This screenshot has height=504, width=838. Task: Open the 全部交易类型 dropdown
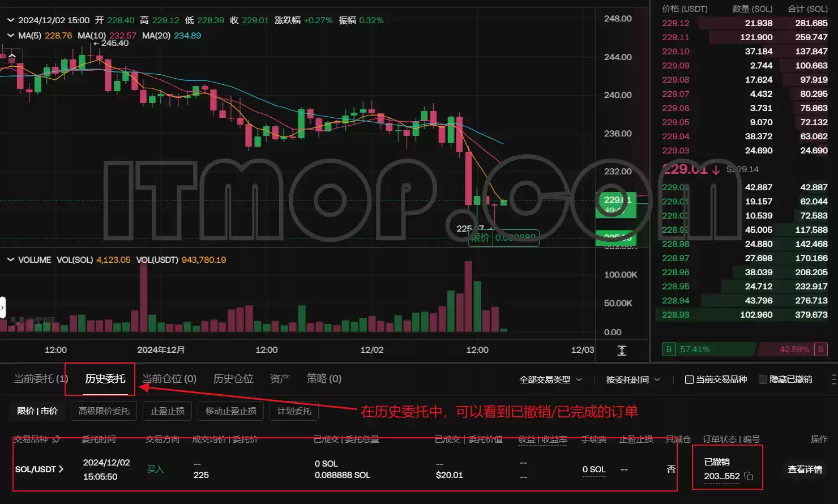tap(551, 379)
